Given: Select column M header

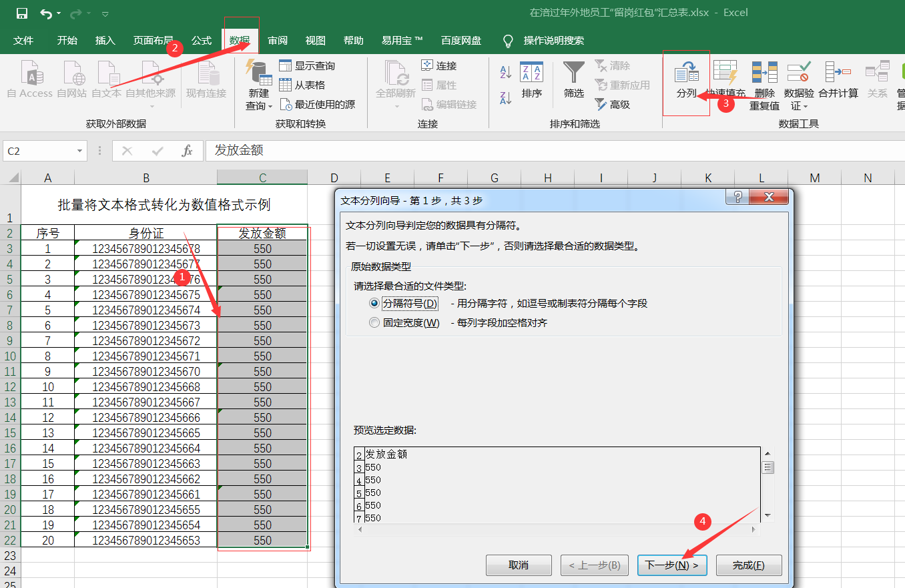Looking at the screenshot, I should pos(814,178).
